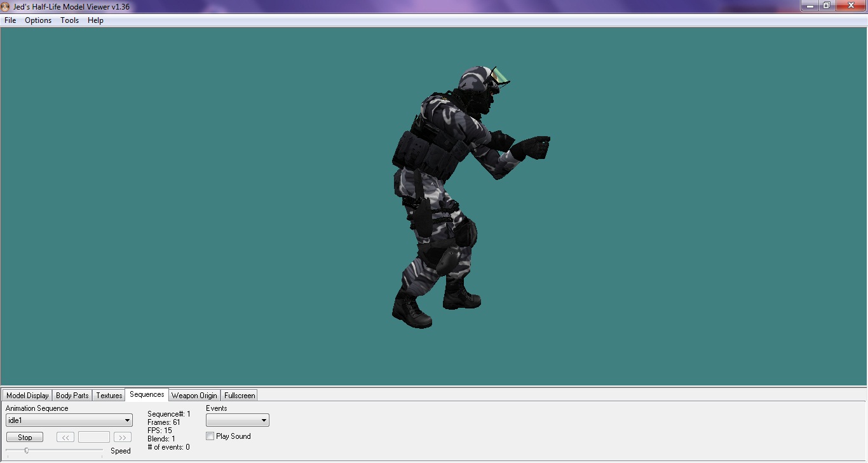Switch to the Textures tab

(109, 396)
